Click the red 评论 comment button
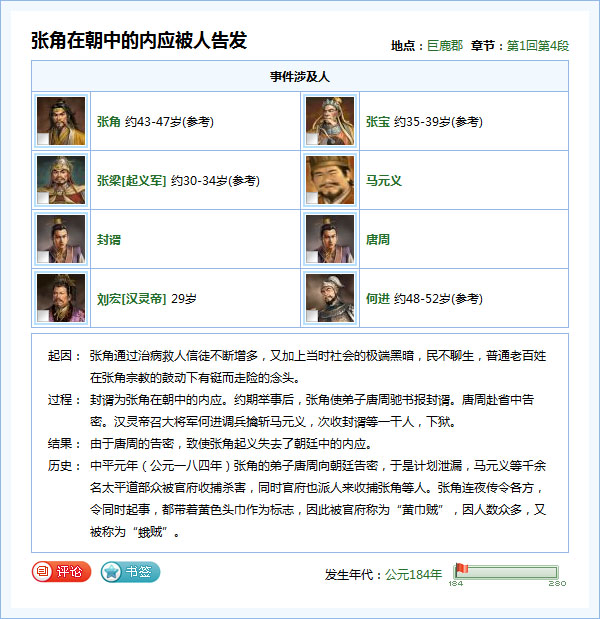 [x=61, y=572]
